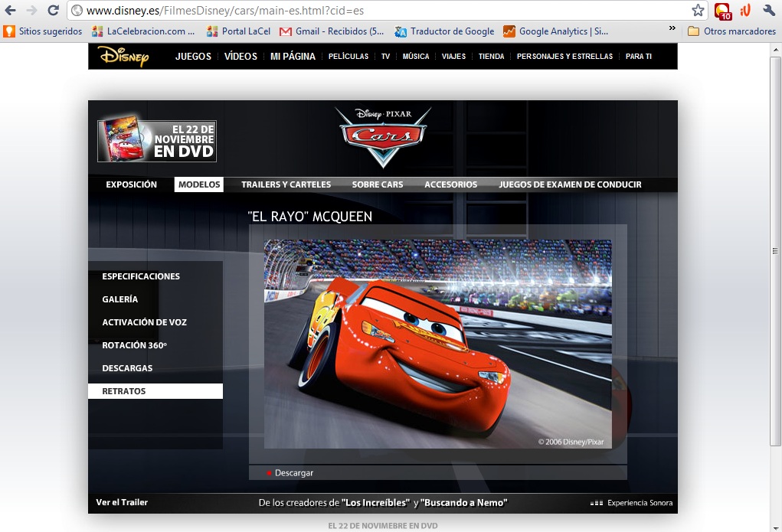Open TIENDA in Disney navigation
The height and width of the screenshot is (532, 782).
(x=491, y=57)
